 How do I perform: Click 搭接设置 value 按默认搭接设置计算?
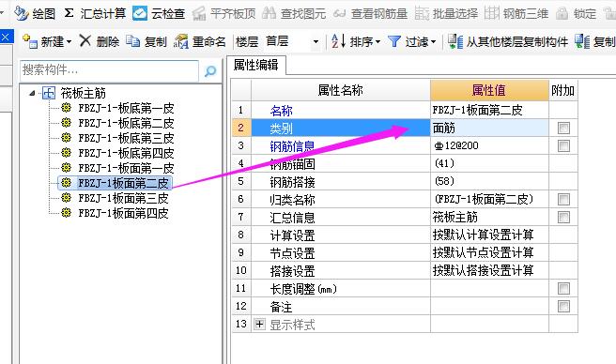489,270
